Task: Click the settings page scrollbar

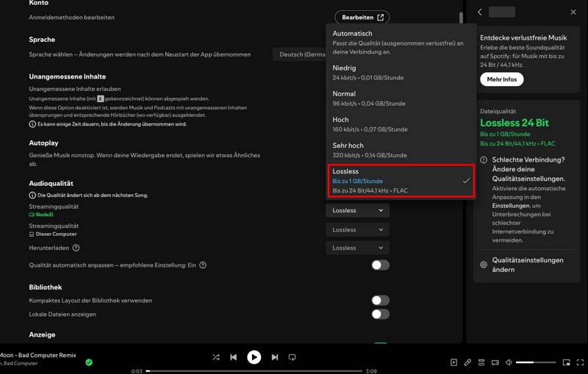Action: tap(461, 18)
